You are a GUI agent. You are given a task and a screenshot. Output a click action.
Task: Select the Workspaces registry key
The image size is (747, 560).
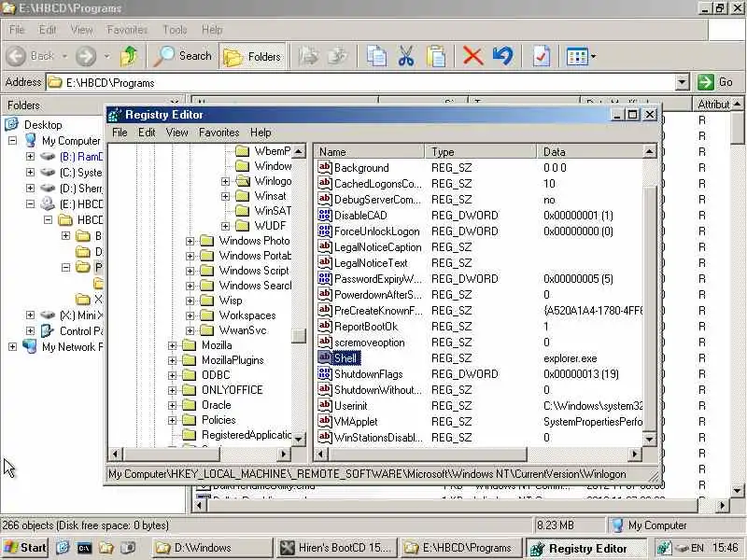(x=247, y=315)
